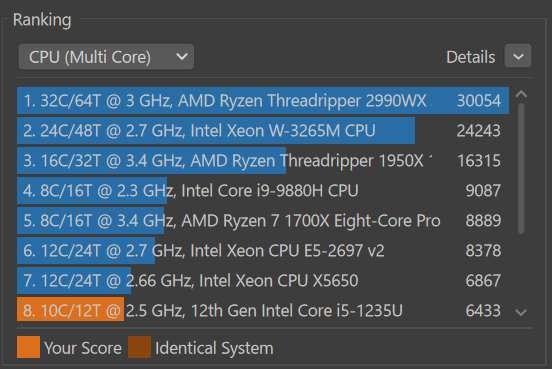This screenshot has width=552, height=369.
Task: Select the AMD Ryzen 7 1700X row
Action: click(x=263, y=221)
